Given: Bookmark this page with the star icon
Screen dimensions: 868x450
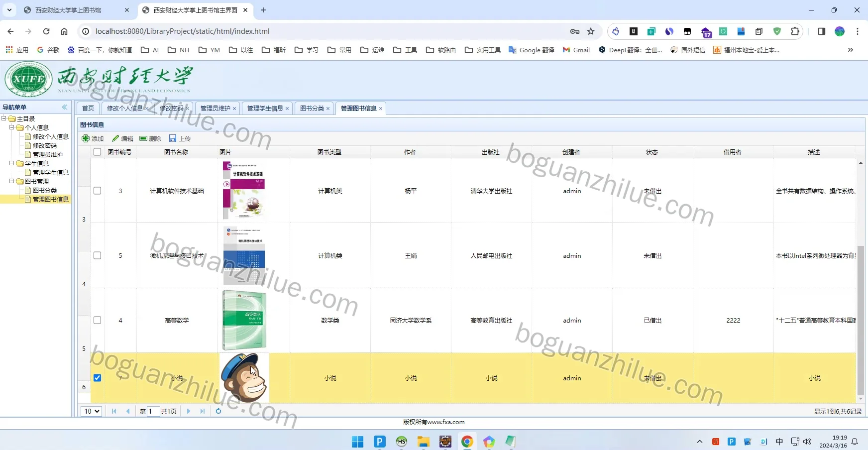Looking at the screenshot, I should 591,31.
